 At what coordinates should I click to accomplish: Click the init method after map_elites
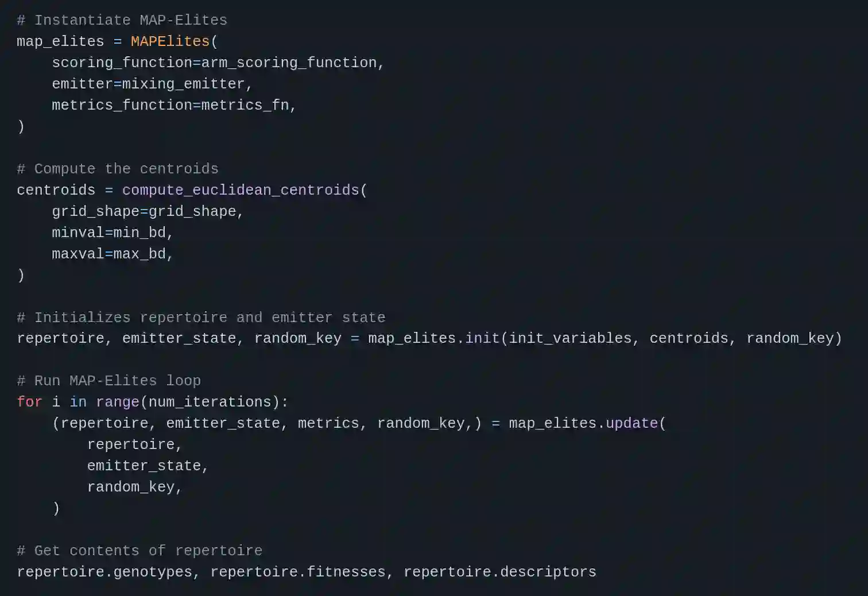pos(482,339)
